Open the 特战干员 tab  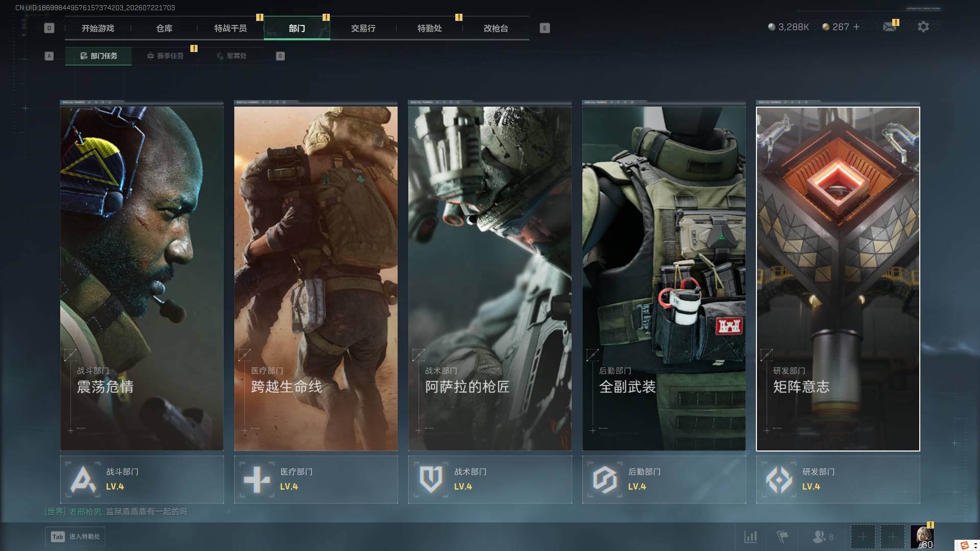(x=231, y=28)
